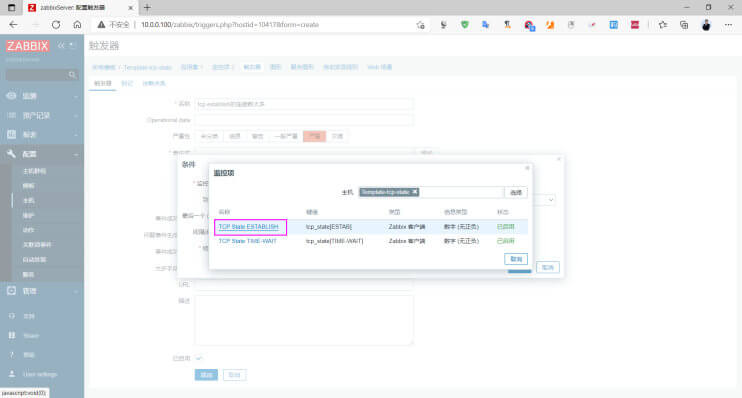
Task: Collapse the sidebar with the double-arrow icon
Action: [61, 45]
